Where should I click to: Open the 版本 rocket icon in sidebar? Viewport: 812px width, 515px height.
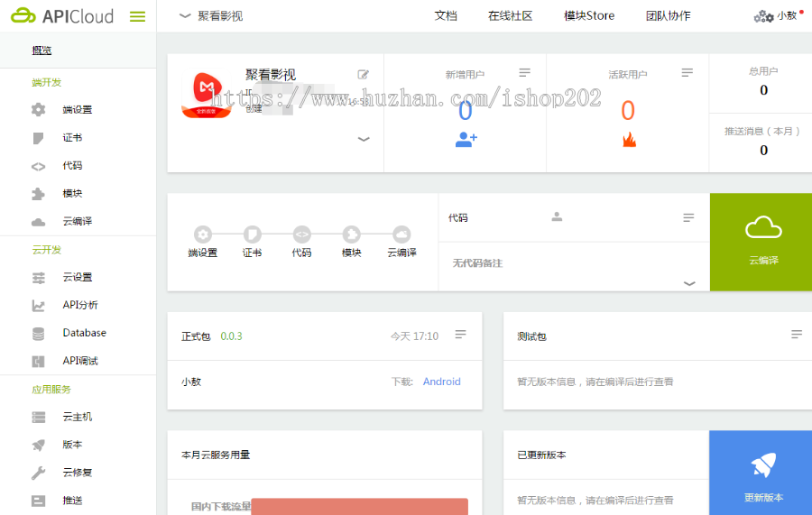coord(38,446)
